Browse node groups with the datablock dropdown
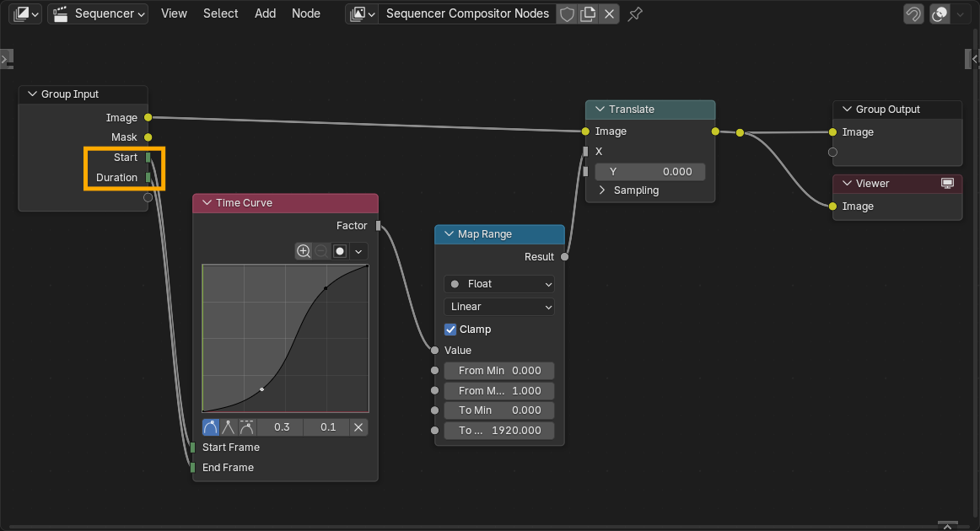 (362, 13)
